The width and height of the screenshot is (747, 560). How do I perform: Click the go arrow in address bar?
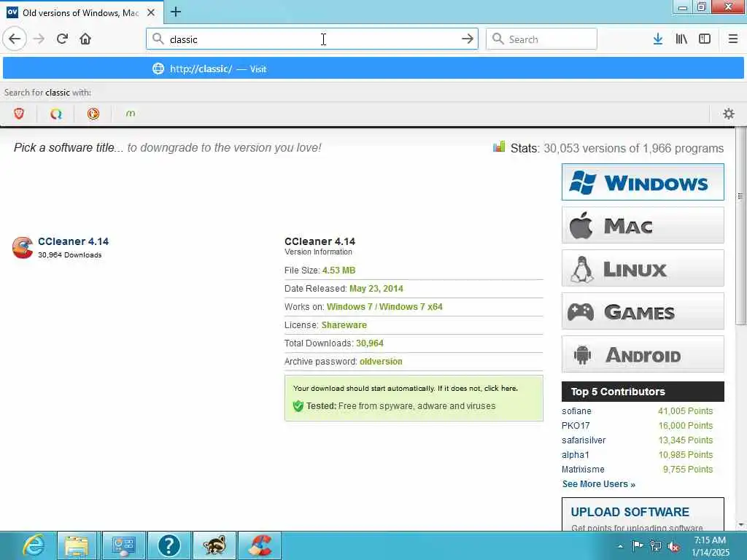coord(468,39)
